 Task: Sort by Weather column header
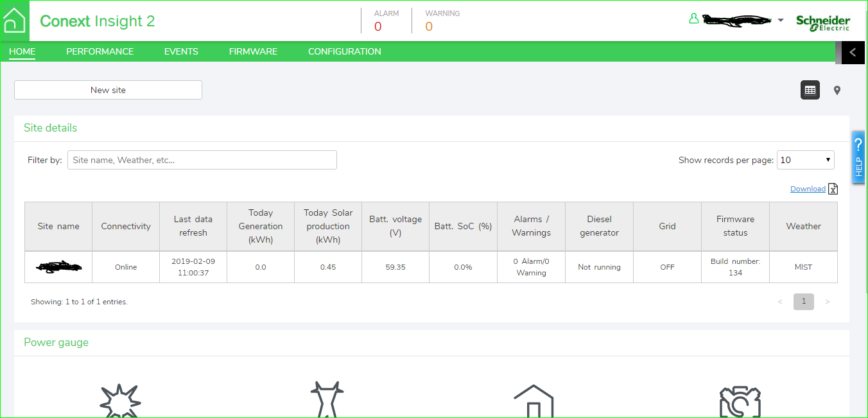804,226
